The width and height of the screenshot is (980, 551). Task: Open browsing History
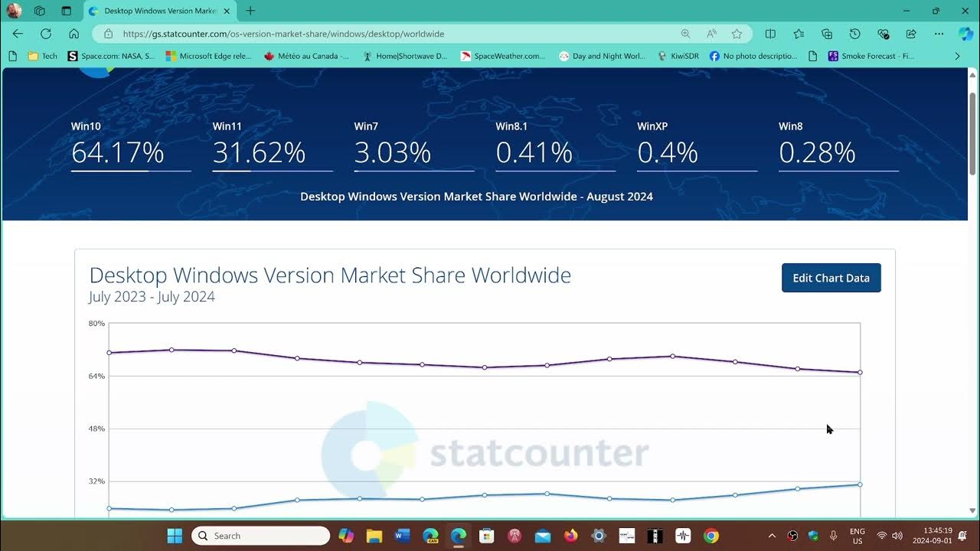(x=854, y=34)
